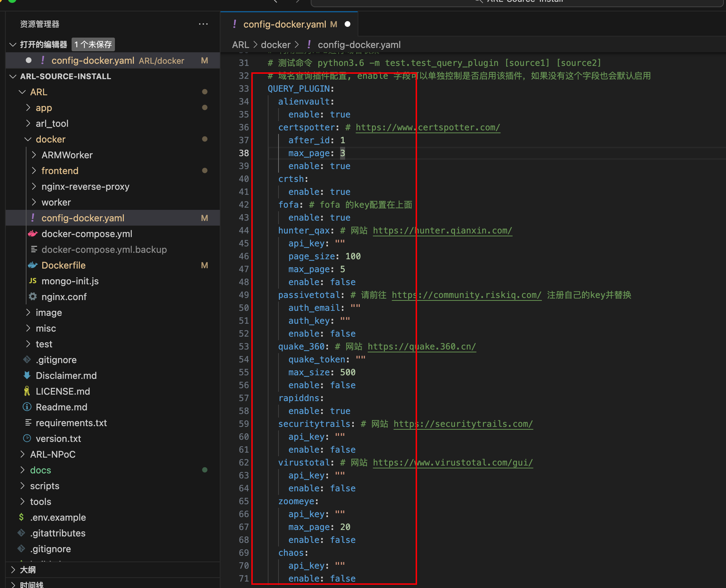Image resolution: width=726 pixels, height=588 pixels.
Task: Click the info icon beside Readme.md
Action: 27,407
